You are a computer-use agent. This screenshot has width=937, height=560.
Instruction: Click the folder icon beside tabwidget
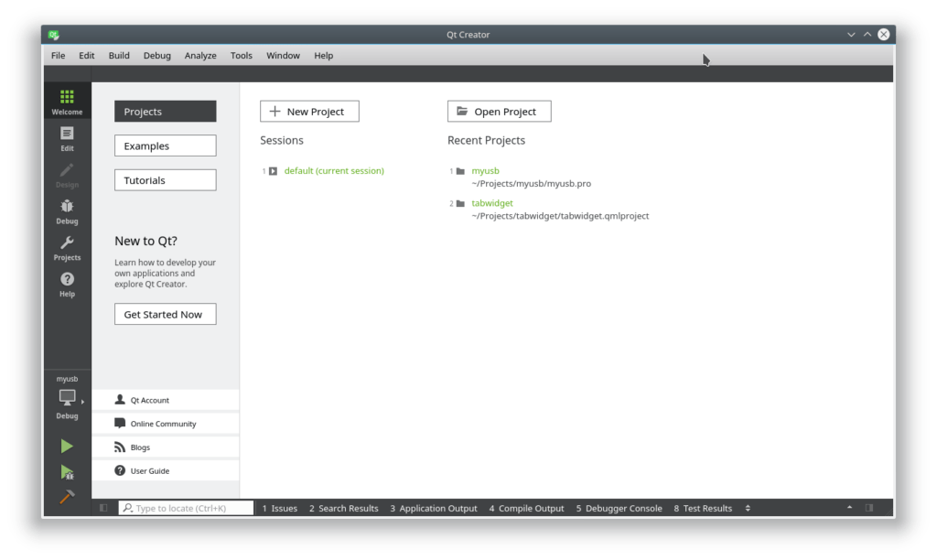tap(460, 203)
